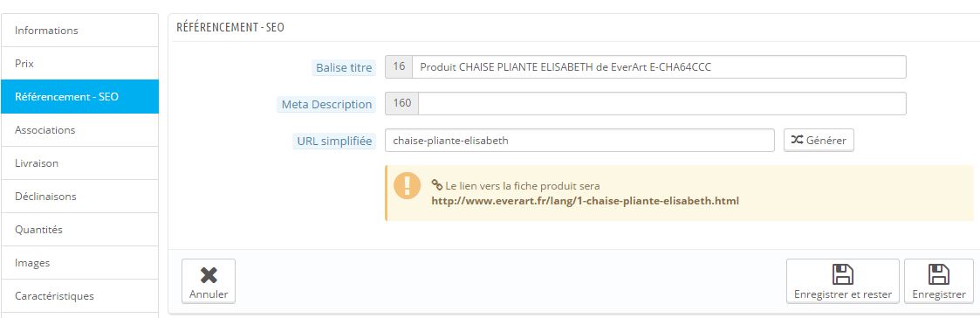
Task: Click the shuffle icon on Générer button
Action: 798,141
